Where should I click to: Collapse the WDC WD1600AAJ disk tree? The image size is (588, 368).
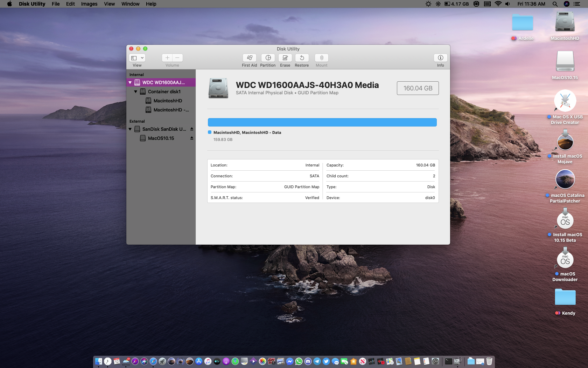pyautogui.click(x=130, y=83)
